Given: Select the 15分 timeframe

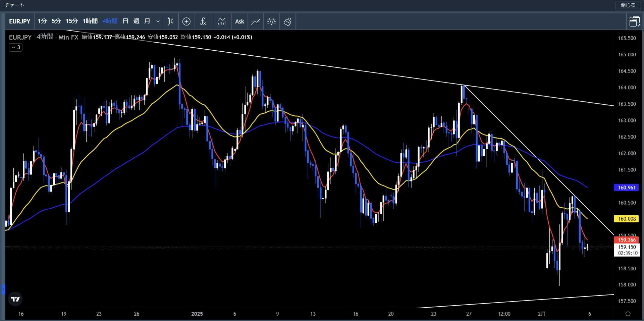Looking at the screenshot, I should tap(71, 21).
